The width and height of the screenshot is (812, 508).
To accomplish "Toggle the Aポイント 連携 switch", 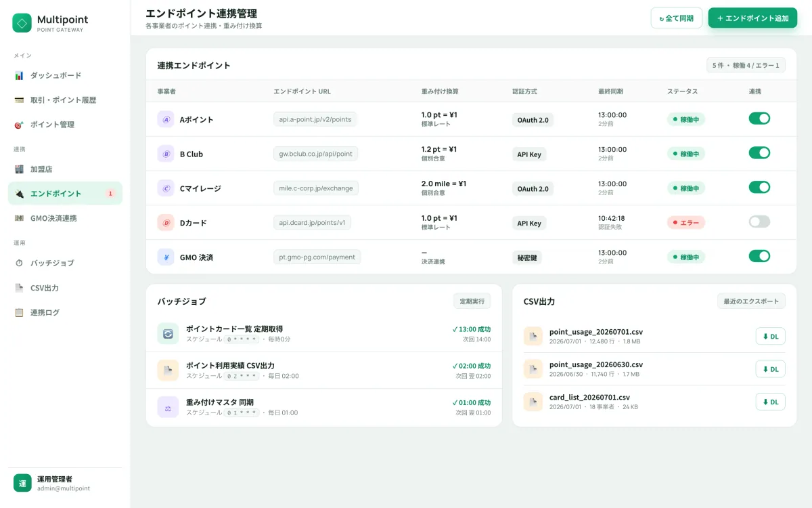I will point(759,119).
